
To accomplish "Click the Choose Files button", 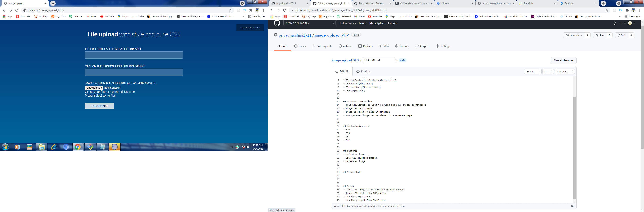I will (x=94, y=88).
